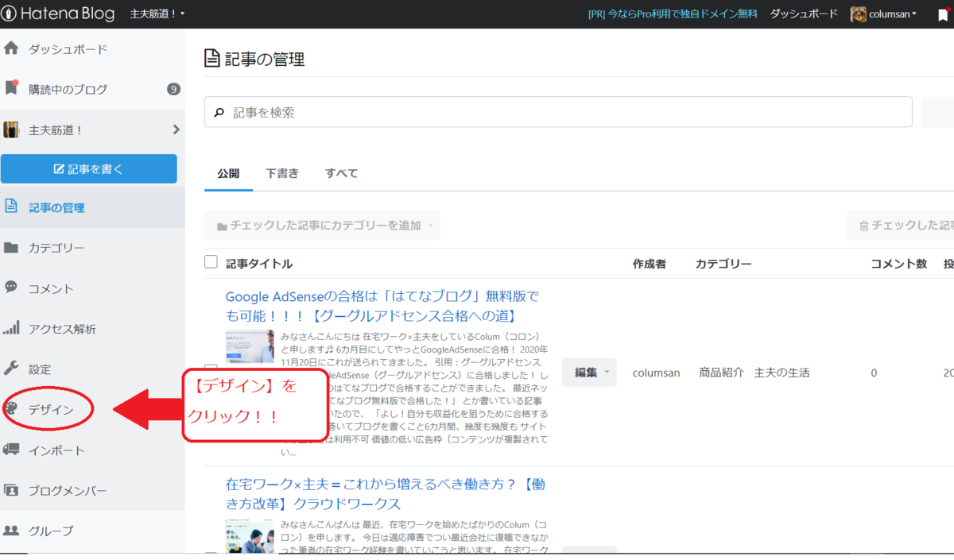Open the 在宅ワーク×主夫 article title link
Screen dimensions: 954x560
[x=385, y=494]
